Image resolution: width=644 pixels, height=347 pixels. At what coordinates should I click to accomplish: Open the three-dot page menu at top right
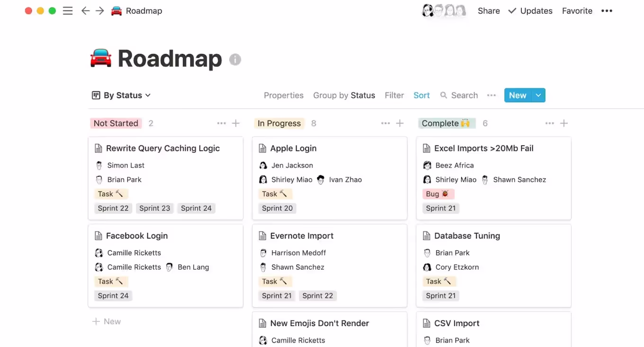click(x=607, y=11)
